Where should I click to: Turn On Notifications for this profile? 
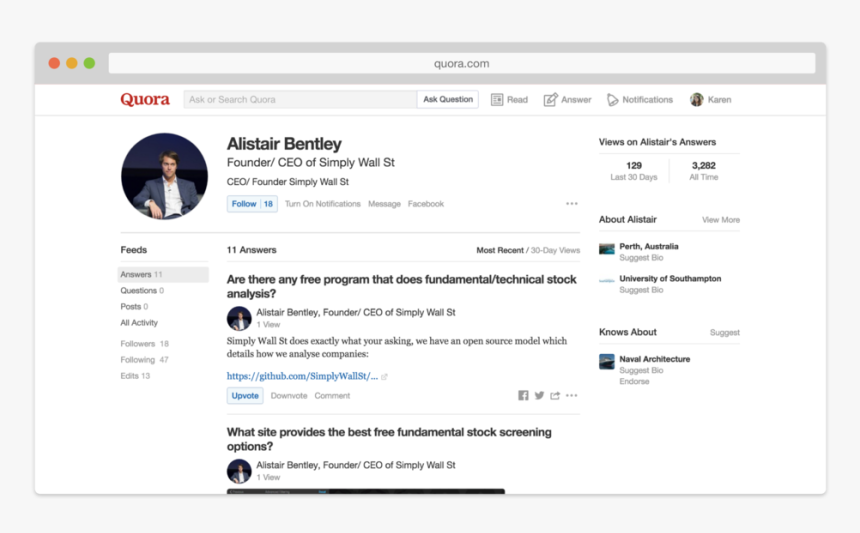322,203
